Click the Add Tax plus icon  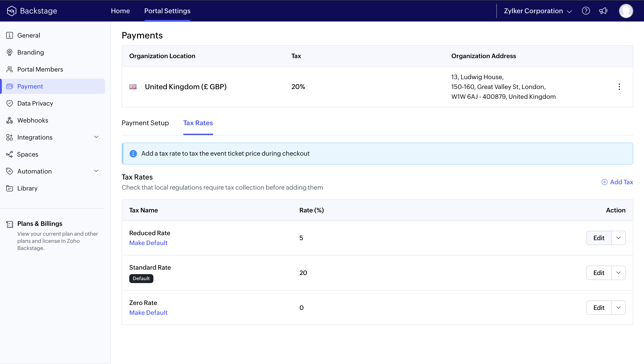click(604, 182)
